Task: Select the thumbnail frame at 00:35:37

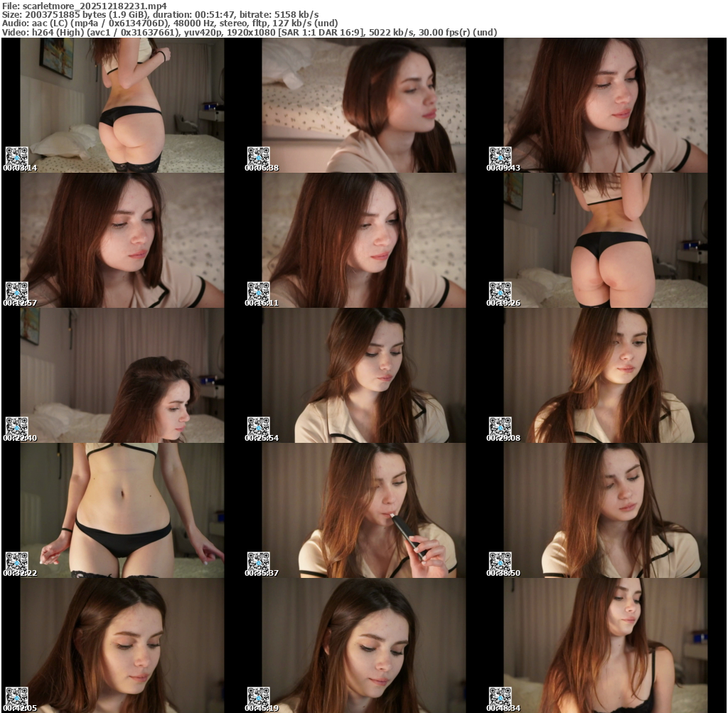Action: 355,510
